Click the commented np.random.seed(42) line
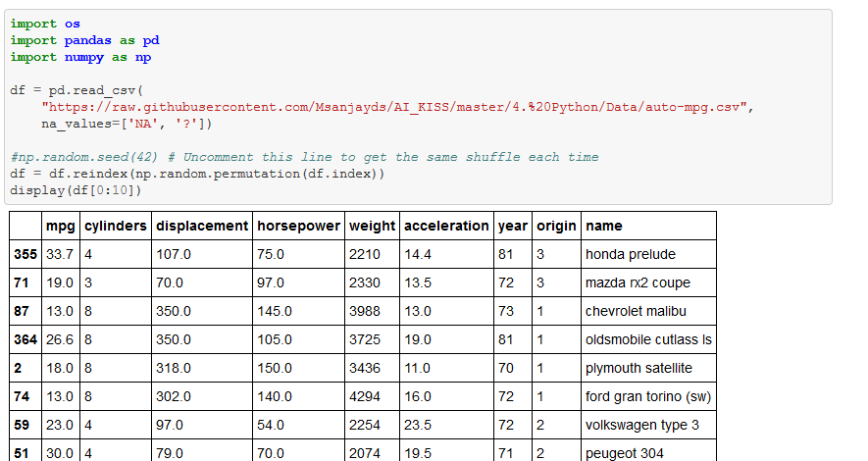868x461 pixels. tap(304, 157)
